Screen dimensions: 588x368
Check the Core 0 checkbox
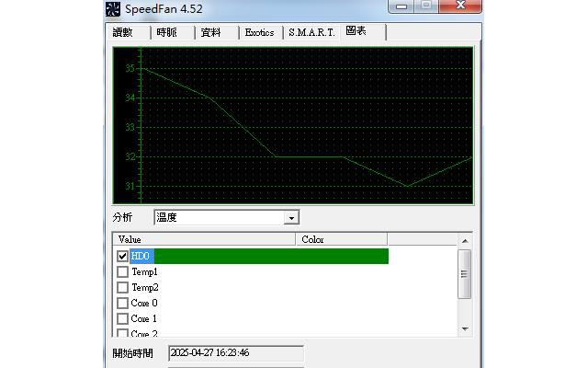(122, 303)
